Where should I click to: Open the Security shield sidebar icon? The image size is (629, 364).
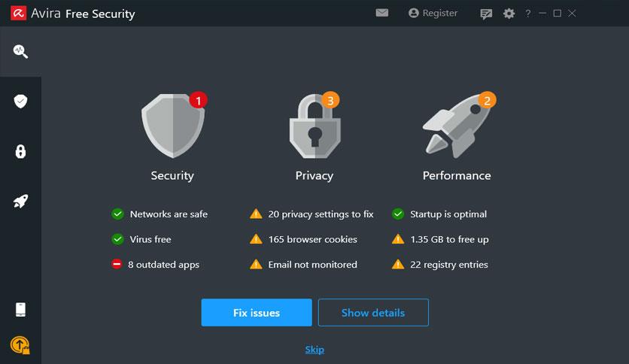tap(20, 101)
